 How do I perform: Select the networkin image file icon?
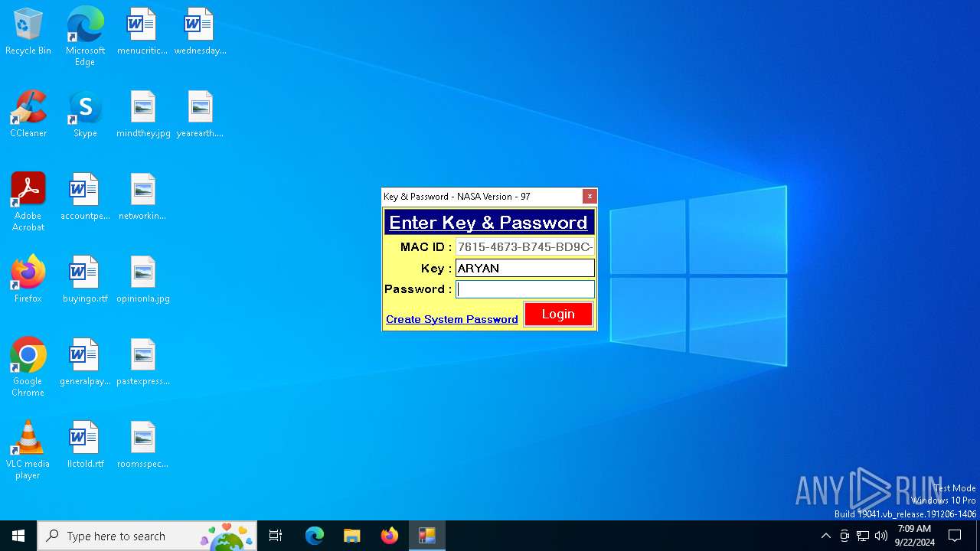[142, 197]
